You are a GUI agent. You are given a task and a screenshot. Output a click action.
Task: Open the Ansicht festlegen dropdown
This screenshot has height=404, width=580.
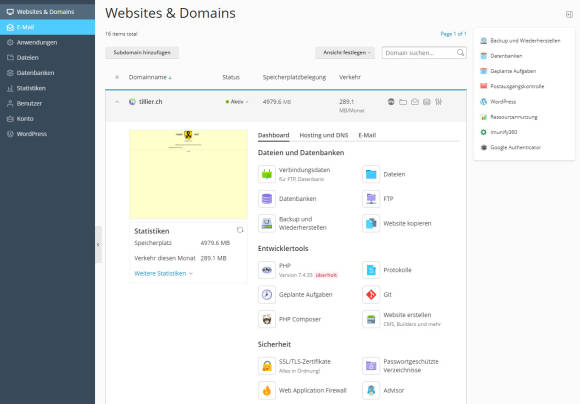pyautogui.click(x=345, y=53)
